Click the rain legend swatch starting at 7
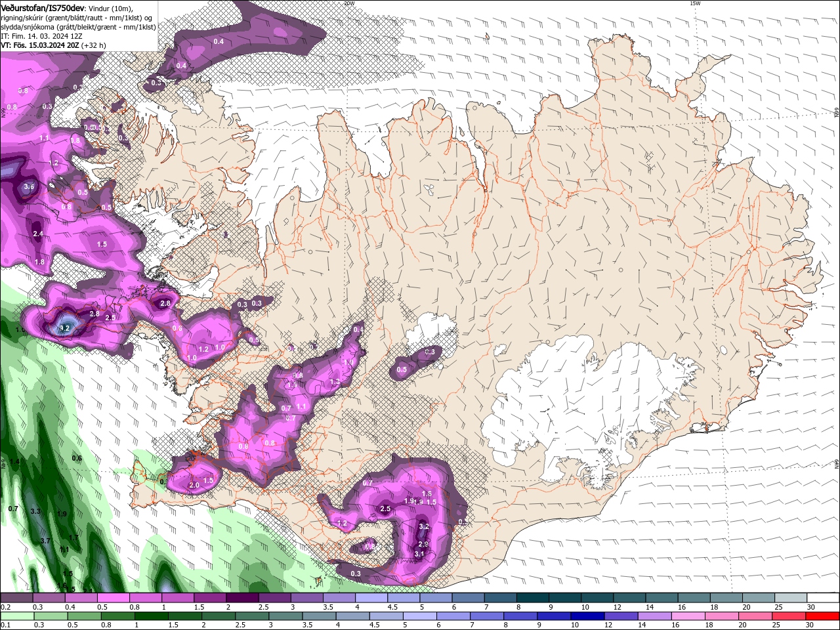The image size is (840, 630). [486, 616]
